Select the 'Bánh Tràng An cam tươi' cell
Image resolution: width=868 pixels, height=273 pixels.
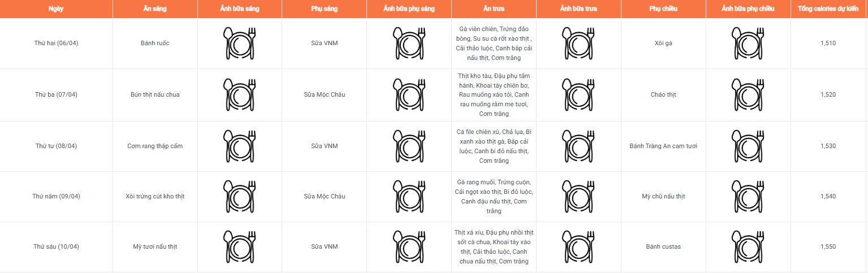point(663,146)
